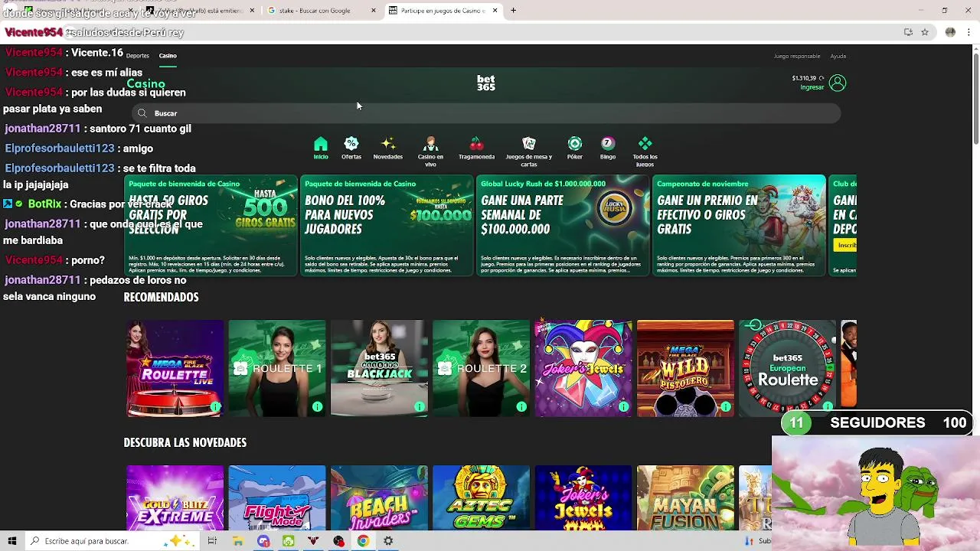Click the bet365 logo
The height and width of the screenshot is (551, 980).
tap(486, 83)
